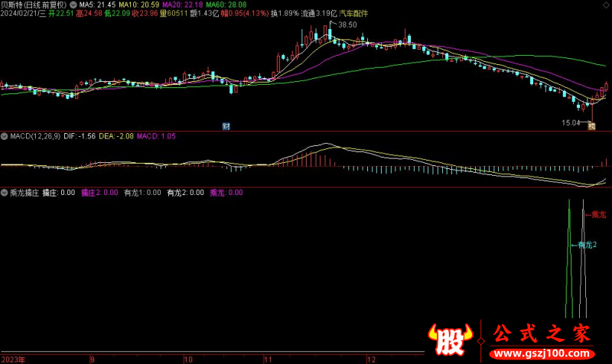Click the 2023年 label on the time axis
Screen dimensions: 612x364
click(15, 359)
